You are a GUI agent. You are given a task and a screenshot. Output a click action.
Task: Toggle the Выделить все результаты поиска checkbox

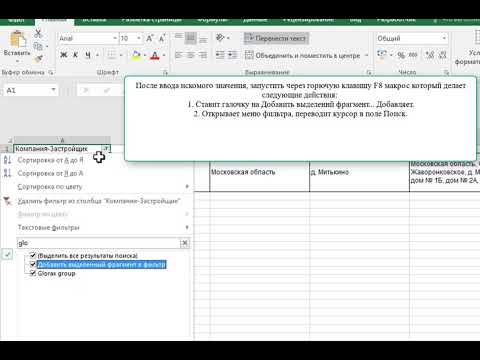click(x=33, y=256)
